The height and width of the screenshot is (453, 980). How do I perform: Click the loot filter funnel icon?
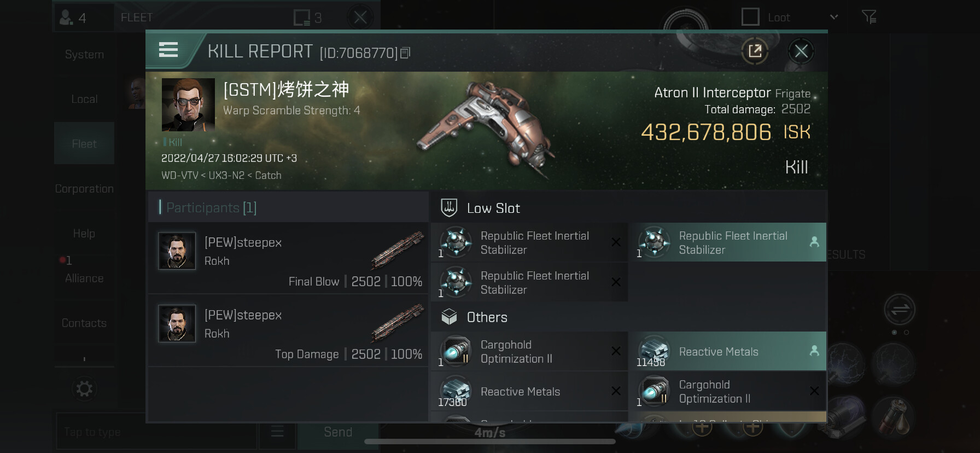869,18
